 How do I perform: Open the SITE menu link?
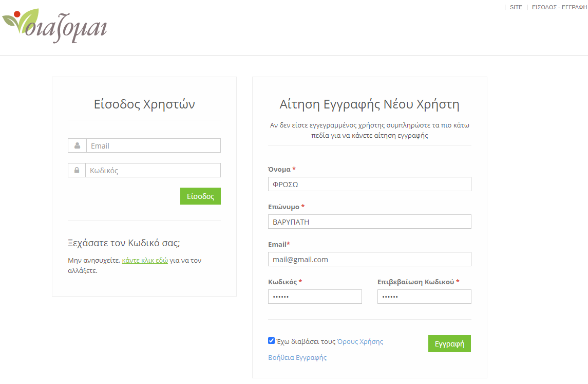[x=516, y=7]
